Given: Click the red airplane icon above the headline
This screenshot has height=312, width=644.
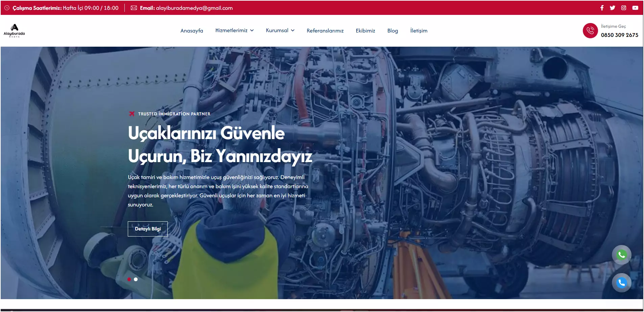Looking at the screenshot, I should (x=132, y=114).
